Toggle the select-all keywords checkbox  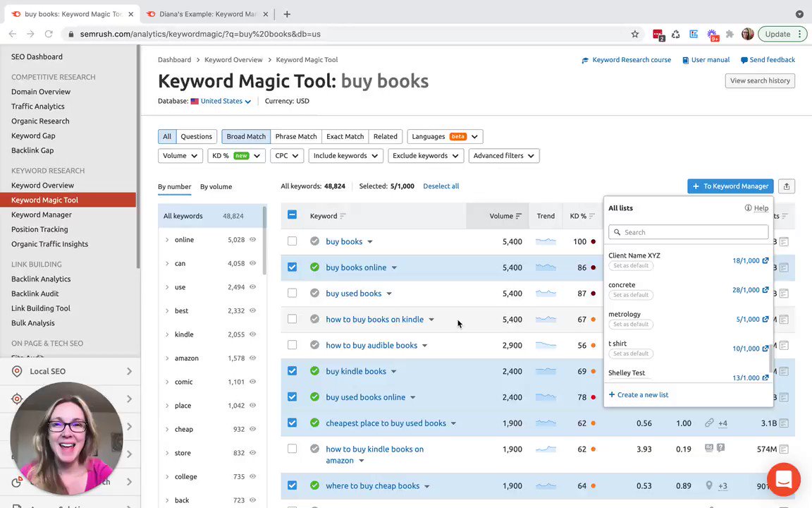(292, 214)
